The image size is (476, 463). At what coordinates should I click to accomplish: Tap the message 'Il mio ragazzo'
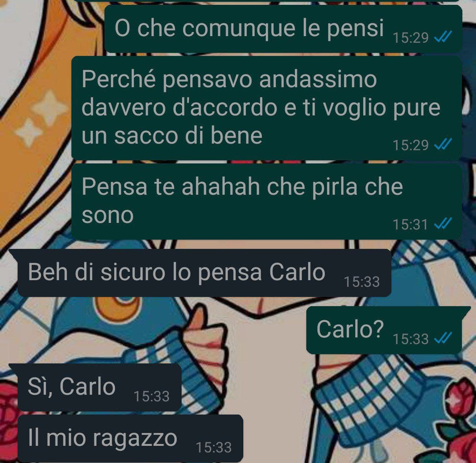click(x=130, y=438)
